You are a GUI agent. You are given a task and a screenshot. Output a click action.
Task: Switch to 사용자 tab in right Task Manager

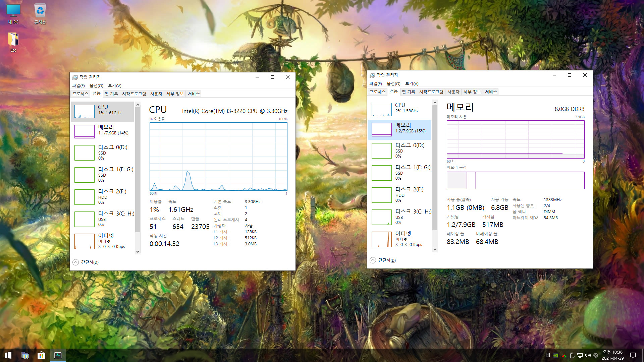453,92
